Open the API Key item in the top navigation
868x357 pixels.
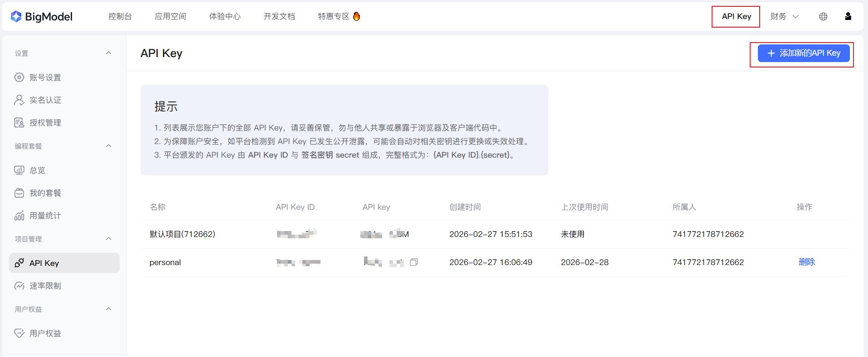pyautogui.click(x=736, y=16)
